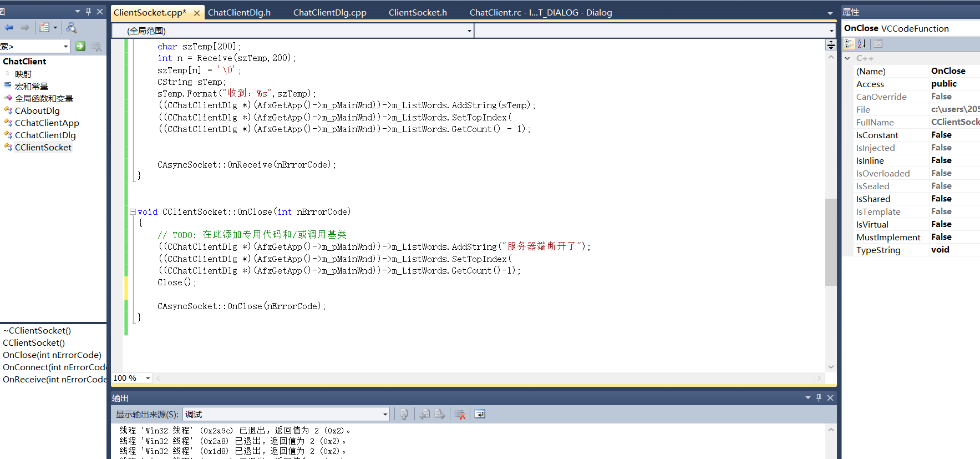Toggle categorized view in Properties
Viewport: 980px width, 459px height.
849,44
